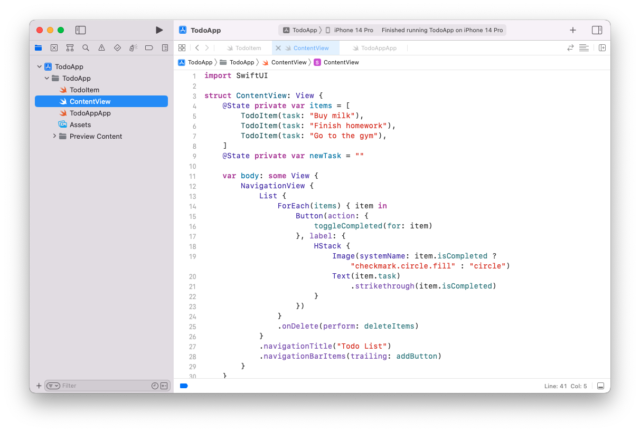Click TodoApp project in jump bar
The width and height of the screenshot is (640, 432).
click(196, 62)
